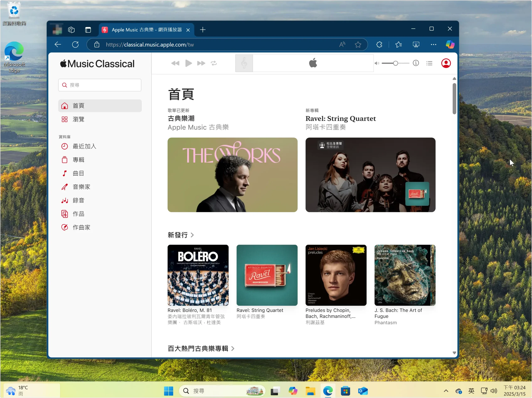Open a new browser tab
Screen dimensions: 532x398
pos(203,30)
